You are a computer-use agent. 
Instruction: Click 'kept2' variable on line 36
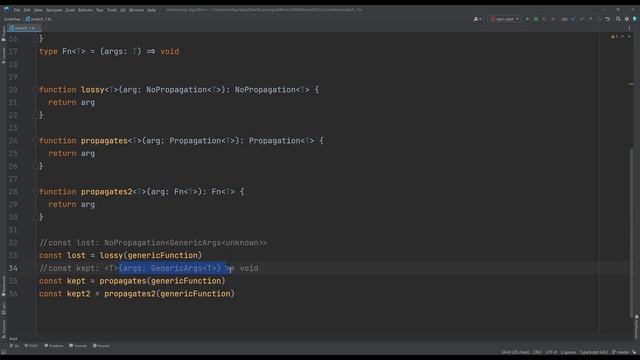[x=79, y=294]
